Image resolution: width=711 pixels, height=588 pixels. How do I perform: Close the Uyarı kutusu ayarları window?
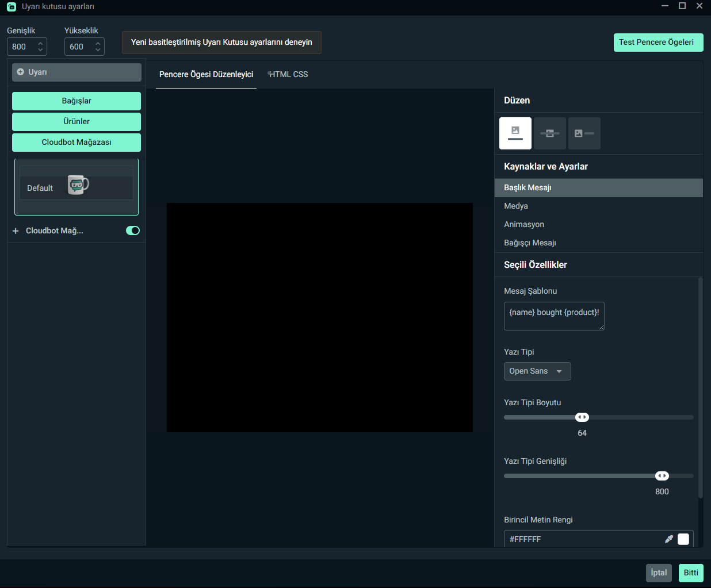[699, 6]
